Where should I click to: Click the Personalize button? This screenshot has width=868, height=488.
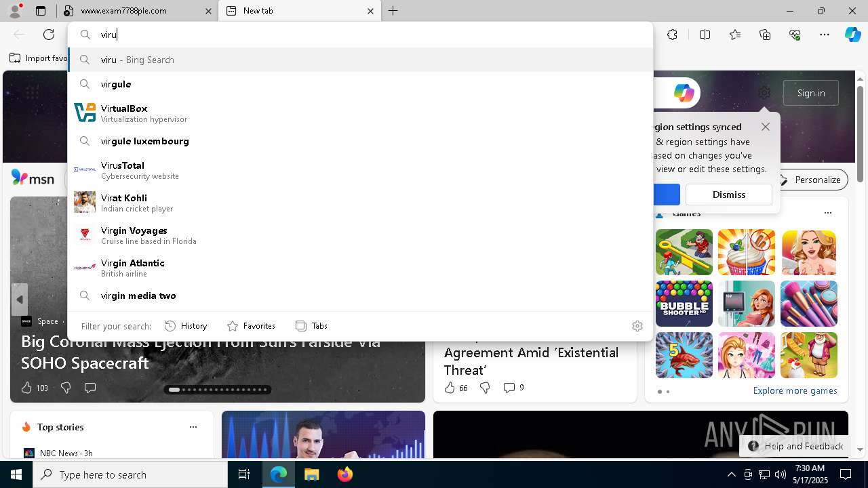click(810, 180)
